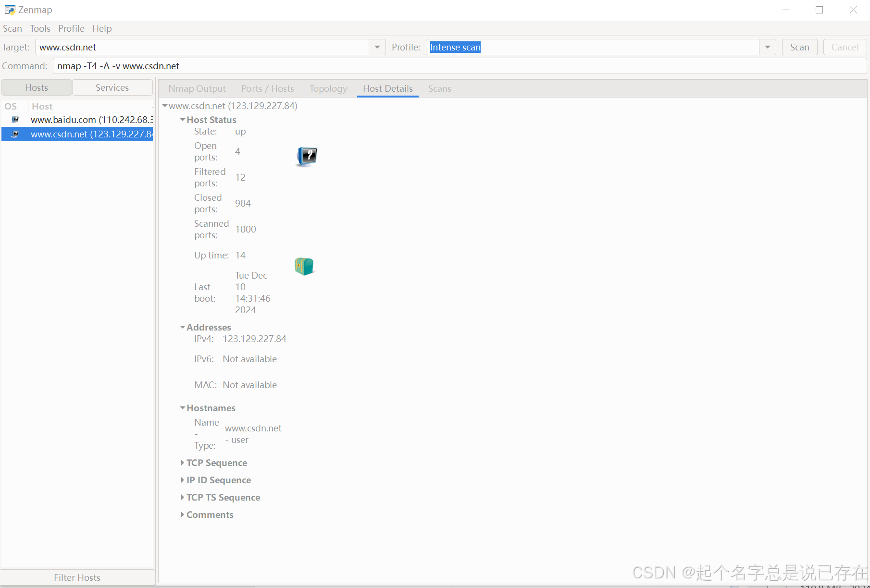Open the Tools menu
Viewport: 870px width, 588px height.
coord(40,28)
